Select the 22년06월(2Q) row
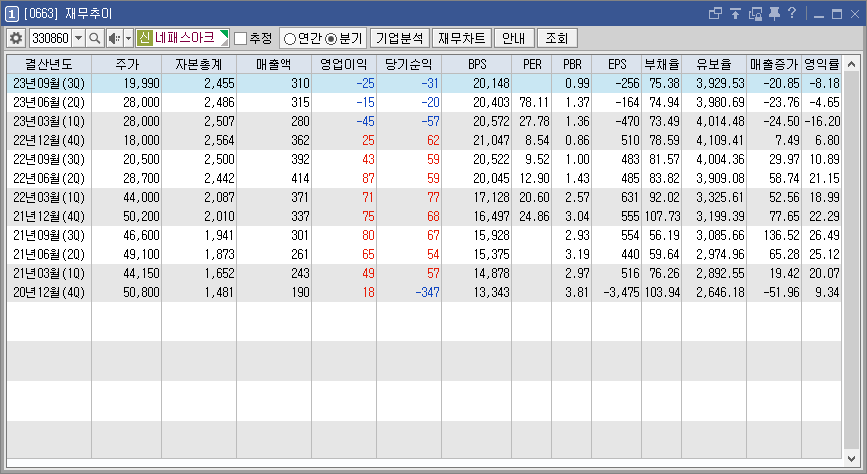The width and height of the screenshot is (867, 474). tap(424, 178)
